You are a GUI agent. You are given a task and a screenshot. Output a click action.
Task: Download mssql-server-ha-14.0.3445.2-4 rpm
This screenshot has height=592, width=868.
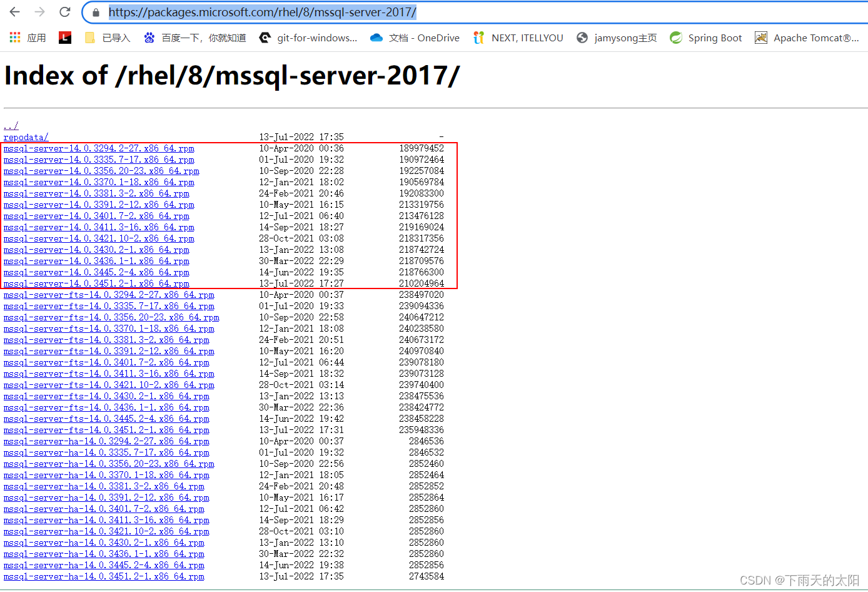(x=104, y=565)
